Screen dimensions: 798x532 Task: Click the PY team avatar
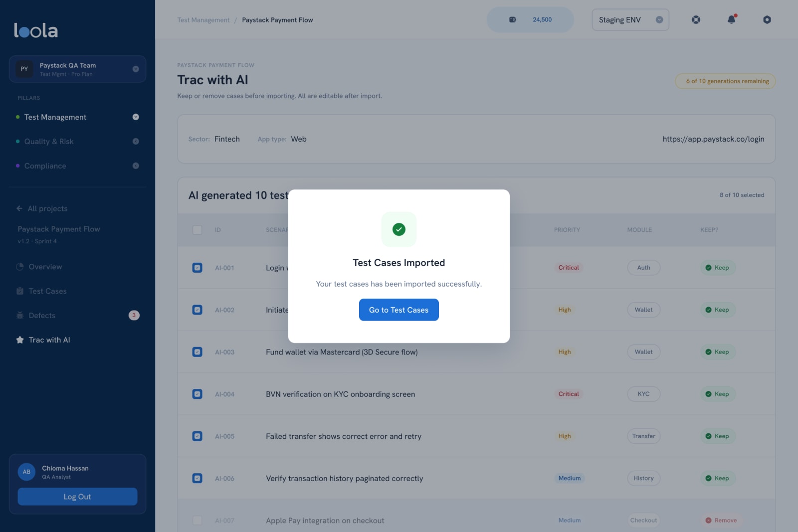click(24, 69)
